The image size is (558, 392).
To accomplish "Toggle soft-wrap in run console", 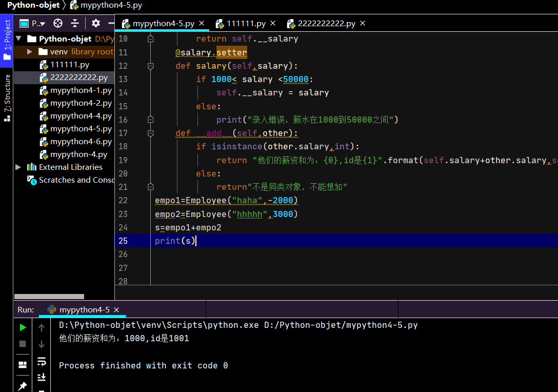I will click(42, 361).
